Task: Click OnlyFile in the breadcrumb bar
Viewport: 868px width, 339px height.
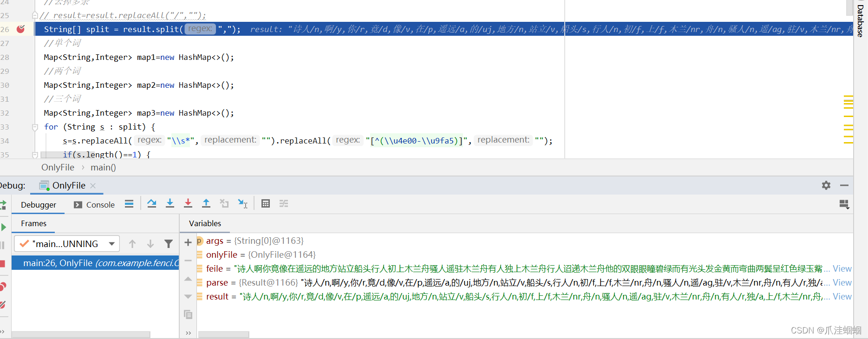Action: click(x=58, y=167)
